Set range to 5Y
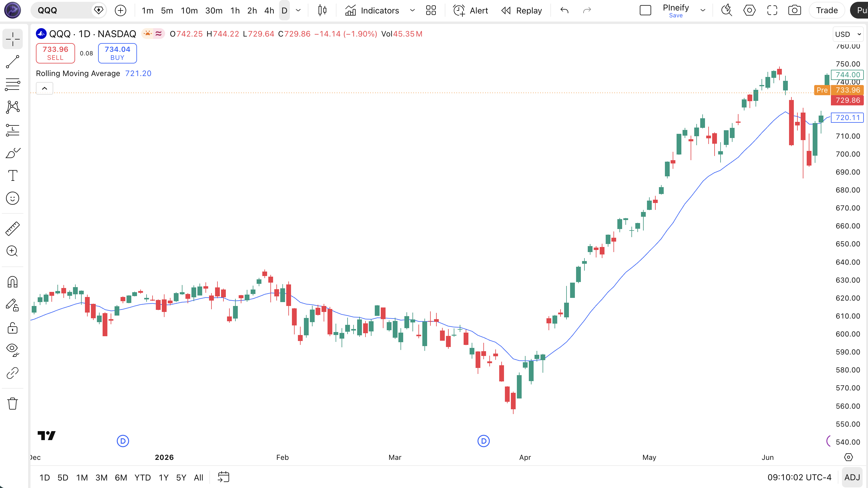868x488 pixels. (x=181, y=478)
